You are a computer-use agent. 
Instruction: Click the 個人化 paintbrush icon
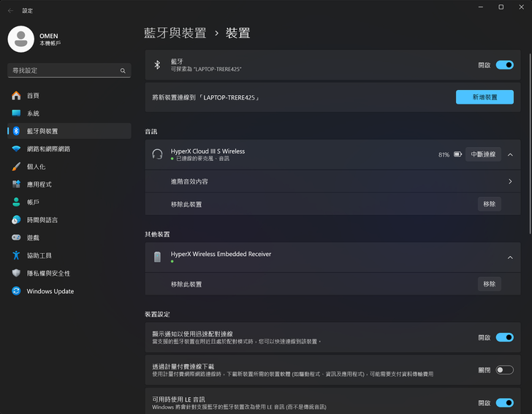[16, 167]
